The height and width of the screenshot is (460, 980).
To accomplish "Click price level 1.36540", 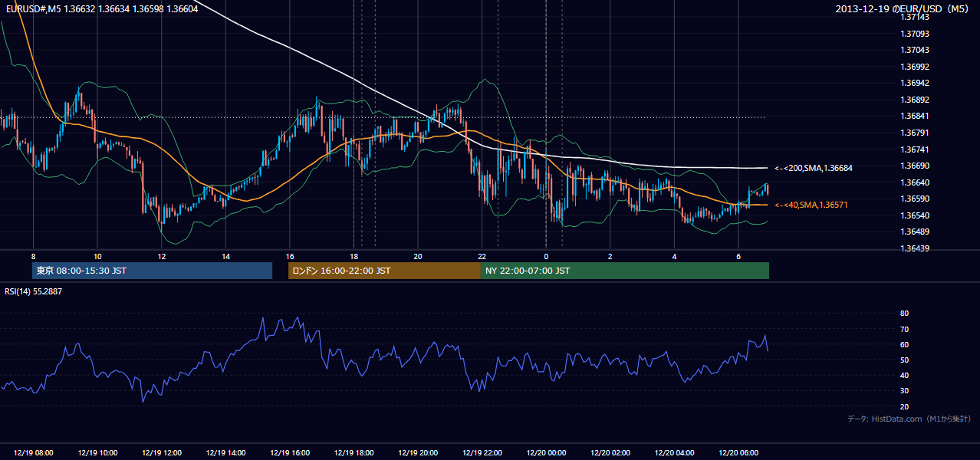I will click(914, 215).
